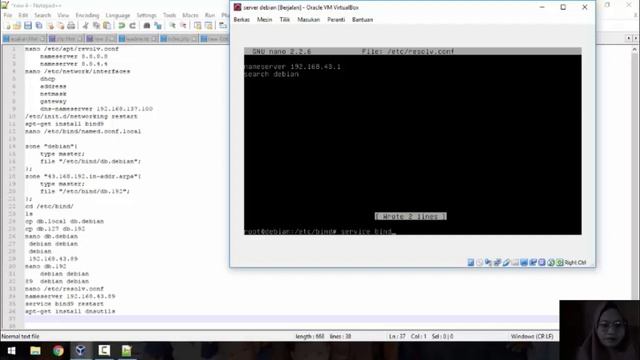Viewport: 640px width, 360px height.
Task: Click the optical drive indicator in VirtualBox
Action: pos(480,262)
